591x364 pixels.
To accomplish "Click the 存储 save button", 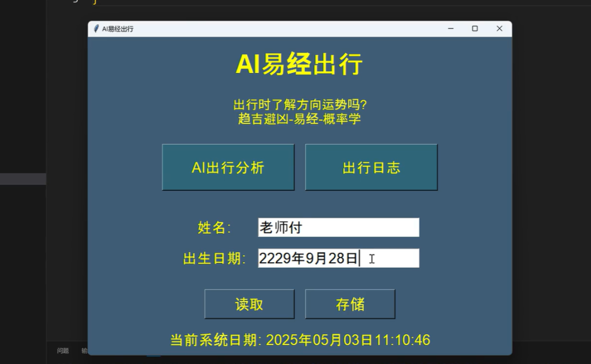I will pyautogui.click(x=350, y=304).
